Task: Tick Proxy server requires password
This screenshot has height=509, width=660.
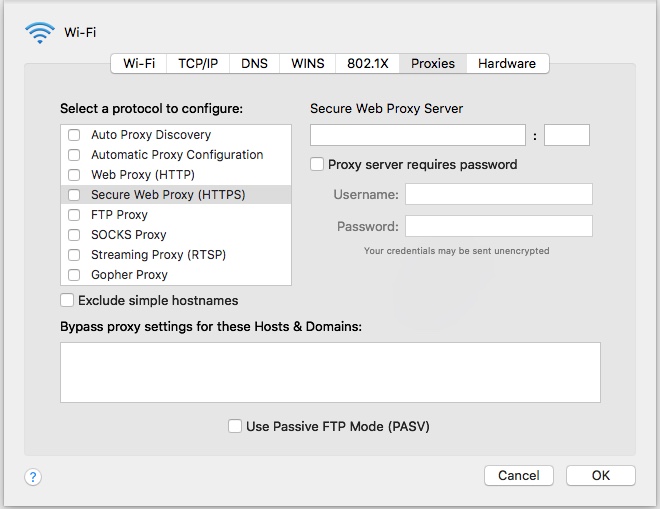Action: pos(318,164)
